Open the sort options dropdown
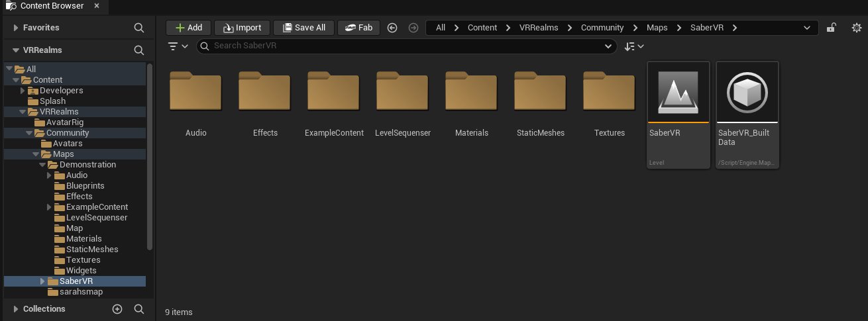Screen dimensions: 868x321 (x=634, y=46)
